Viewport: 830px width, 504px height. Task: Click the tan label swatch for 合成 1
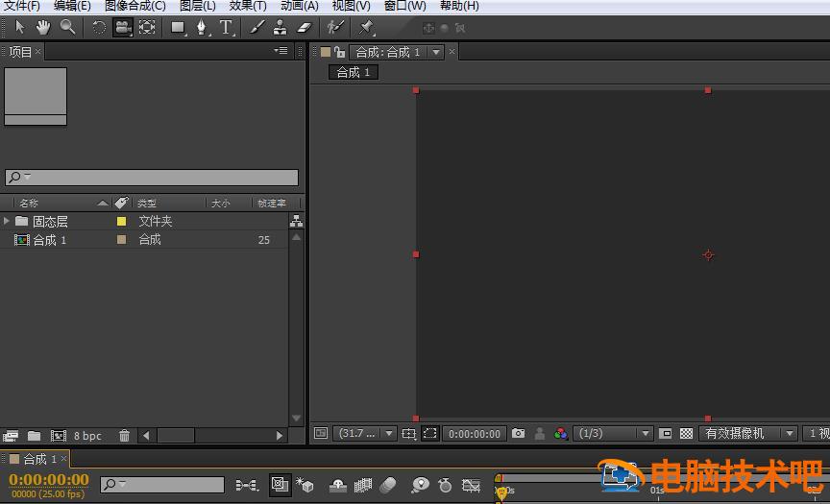click(x=121, y=240)
